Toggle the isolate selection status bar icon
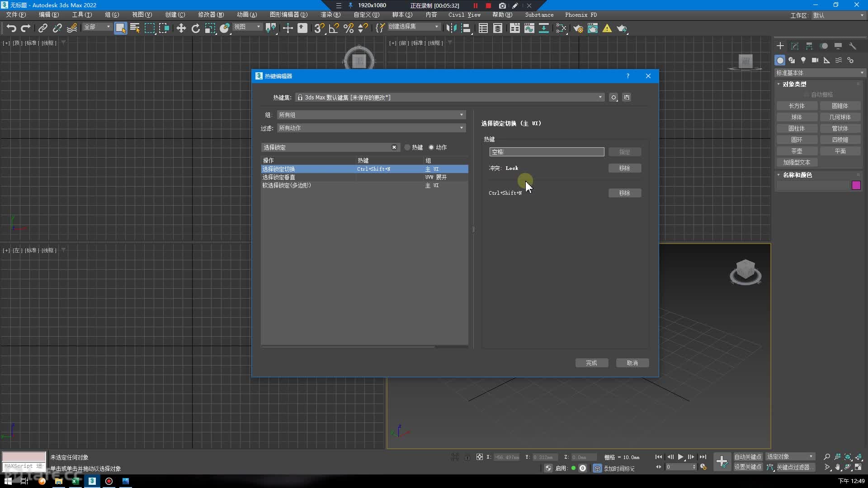Viewport: 868px width, 488px height. pyautogui.click(x=455, y=457)
